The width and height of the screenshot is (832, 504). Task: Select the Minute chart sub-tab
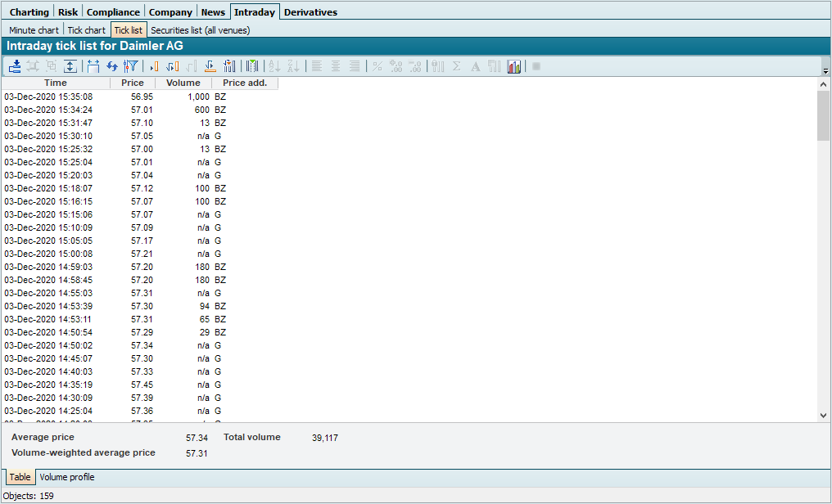click(x=34, y=30)
